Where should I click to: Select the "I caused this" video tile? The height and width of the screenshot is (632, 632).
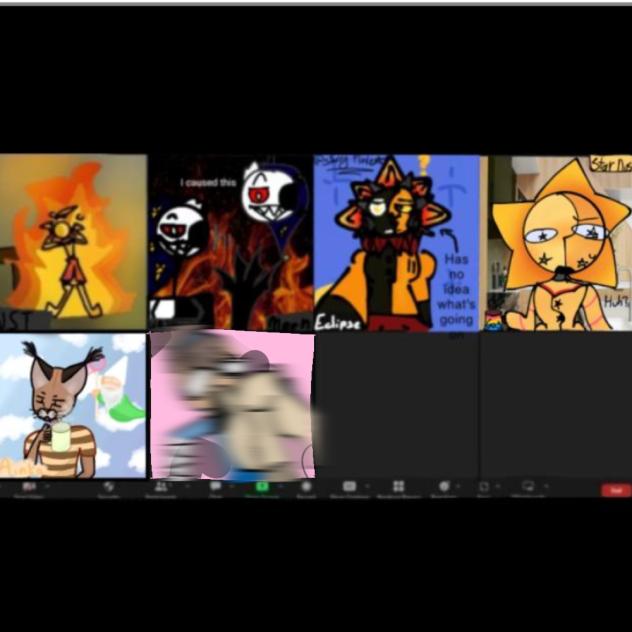pos(231,242)
